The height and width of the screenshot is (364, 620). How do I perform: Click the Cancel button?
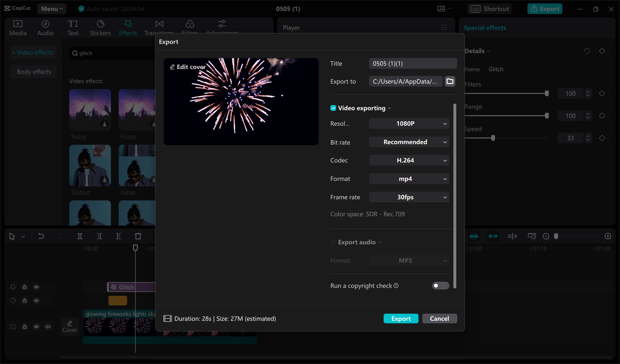click(x=439, y=318)
